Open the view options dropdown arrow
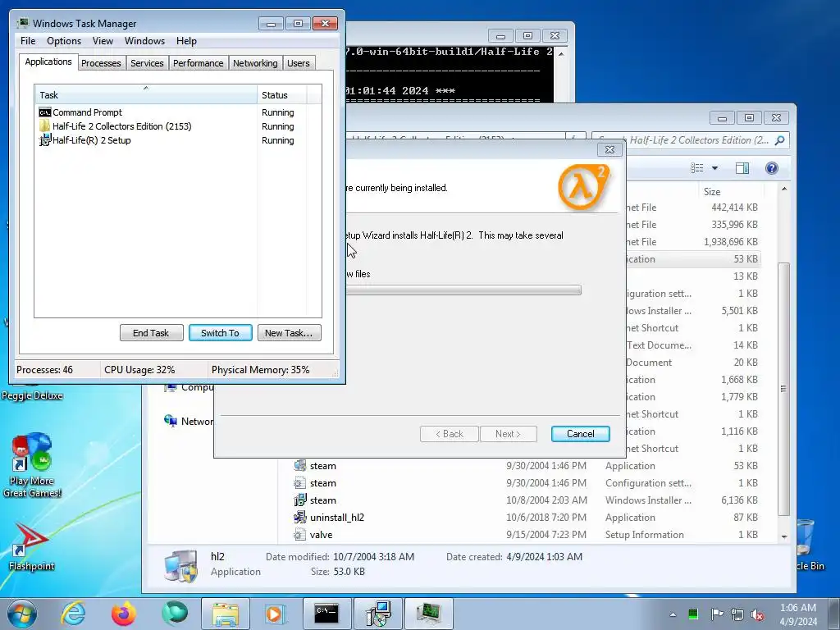Screen dimensions: 840x630 pos(714,168)
